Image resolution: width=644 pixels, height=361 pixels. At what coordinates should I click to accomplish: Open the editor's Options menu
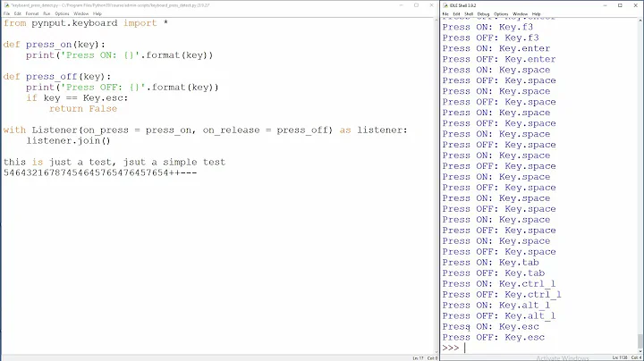coord(62,13)
